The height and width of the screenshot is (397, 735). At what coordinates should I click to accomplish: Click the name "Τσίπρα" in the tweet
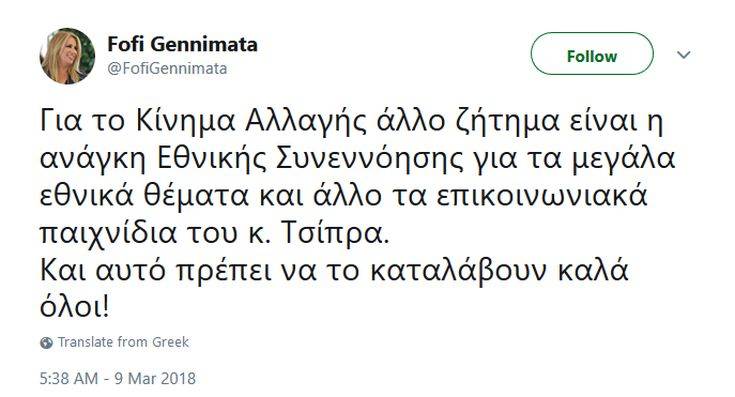point(335,233)
